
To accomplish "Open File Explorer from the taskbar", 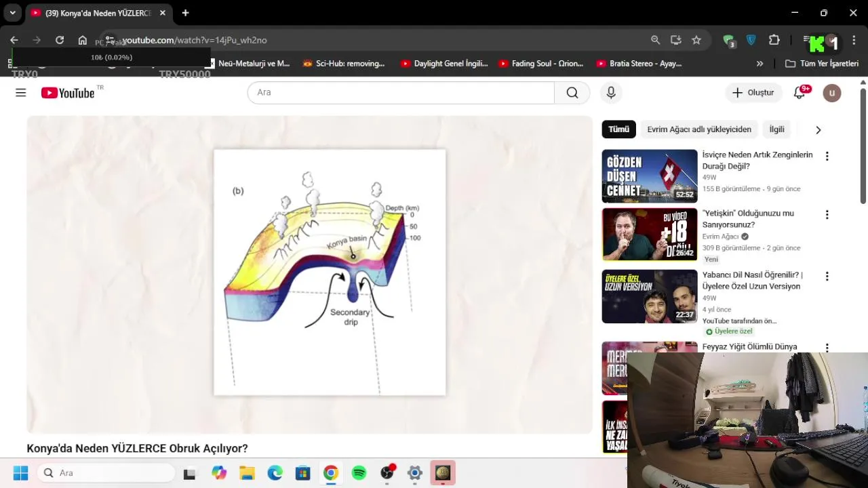I will [247, 473].
